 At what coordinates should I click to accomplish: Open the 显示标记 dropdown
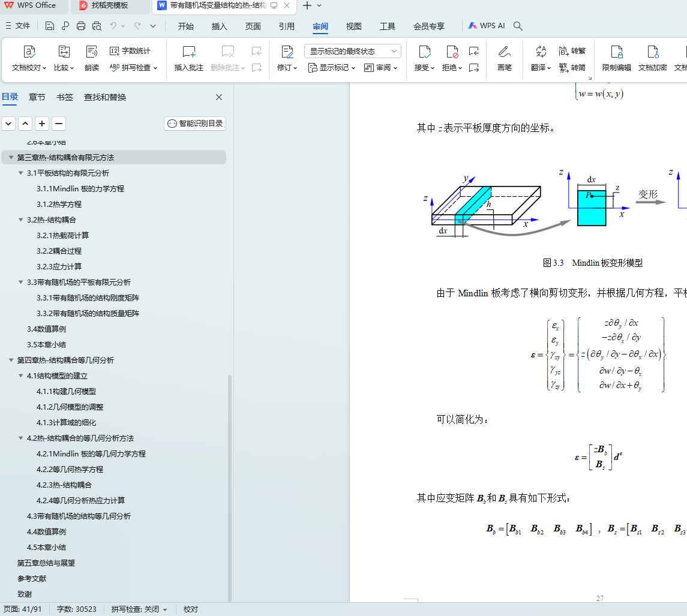coord(332,67)
